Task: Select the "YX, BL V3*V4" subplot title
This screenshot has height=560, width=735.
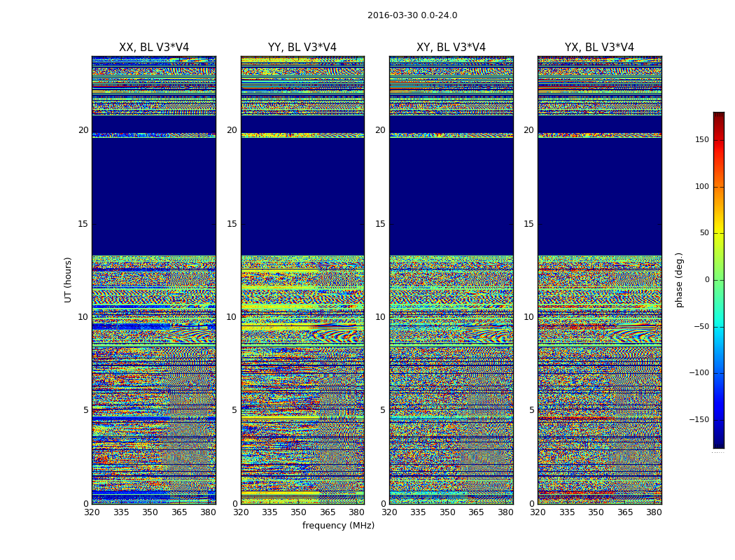Action: click(x=599, y=48)
